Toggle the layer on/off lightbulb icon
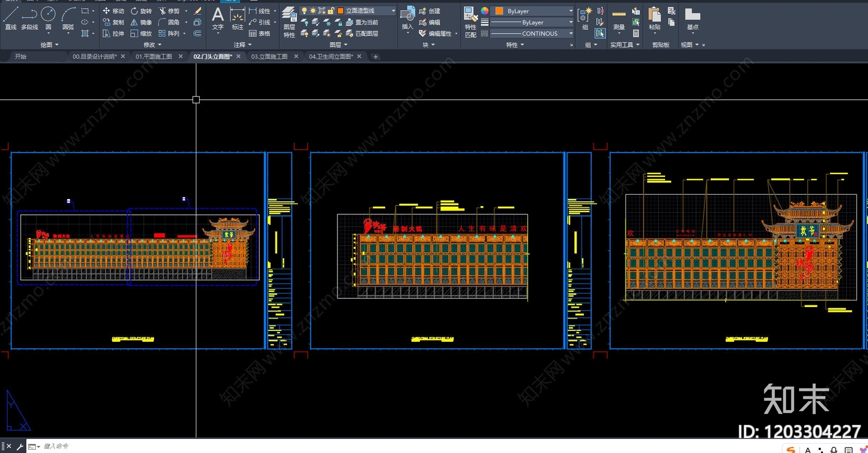This screenshot has height=453, width=868. 304,11
